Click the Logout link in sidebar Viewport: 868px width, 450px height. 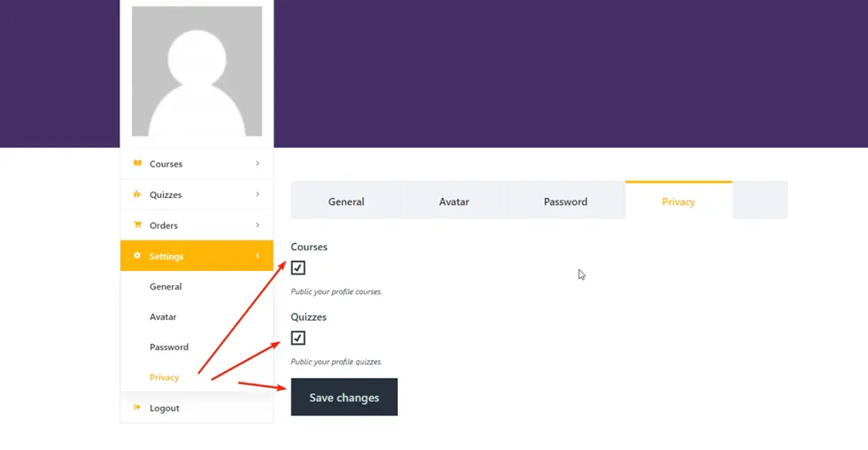pyautogui.click(x=165, y=408)
